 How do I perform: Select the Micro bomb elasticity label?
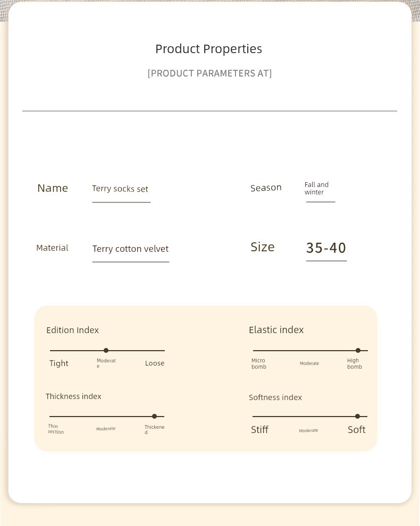click(x=259, y=363)
